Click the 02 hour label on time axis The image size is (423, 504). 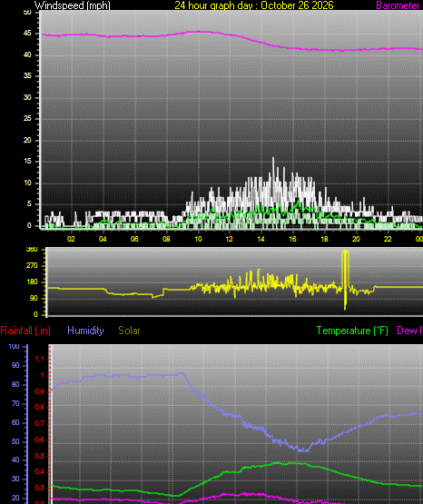pos(71,239)
